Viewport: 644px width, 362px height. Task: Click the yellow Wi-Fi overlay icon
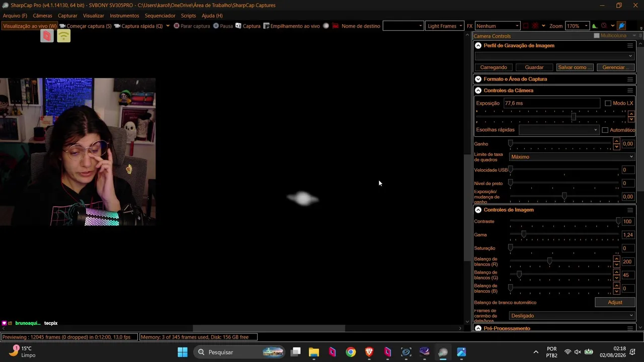click(x=64, y=36)
